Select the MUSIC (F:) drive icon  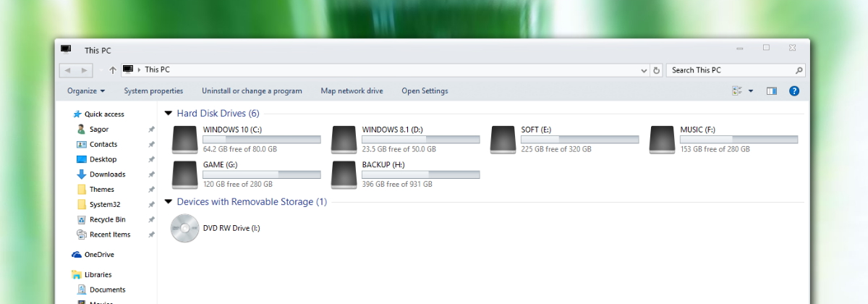coord(662,140)
